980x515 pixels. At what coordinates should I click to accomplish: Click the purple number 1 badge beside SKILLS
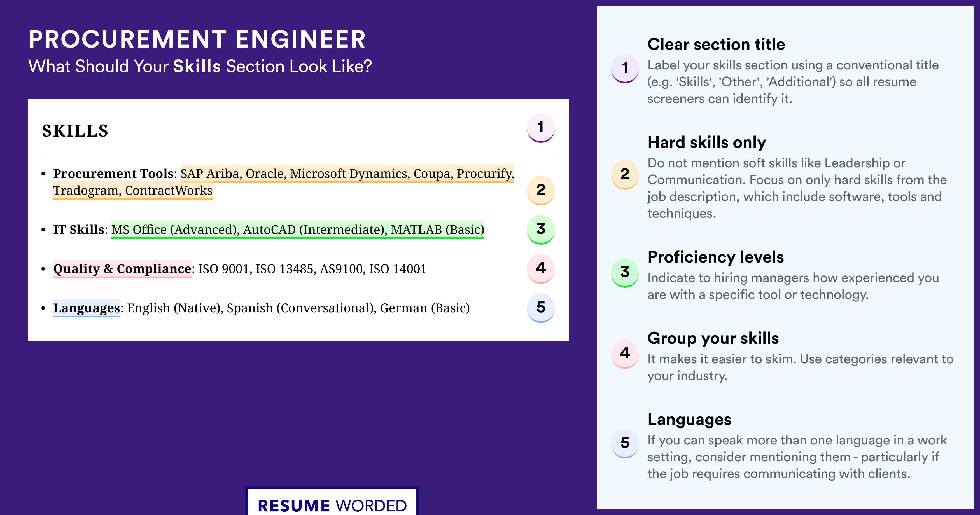pyautogui.click(x=541, y=128)
